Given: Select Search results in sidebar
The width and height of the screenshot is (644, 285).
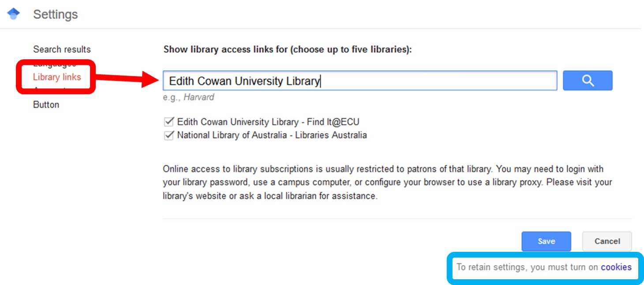Looking at the screenshot, I should tap(61, 49).
